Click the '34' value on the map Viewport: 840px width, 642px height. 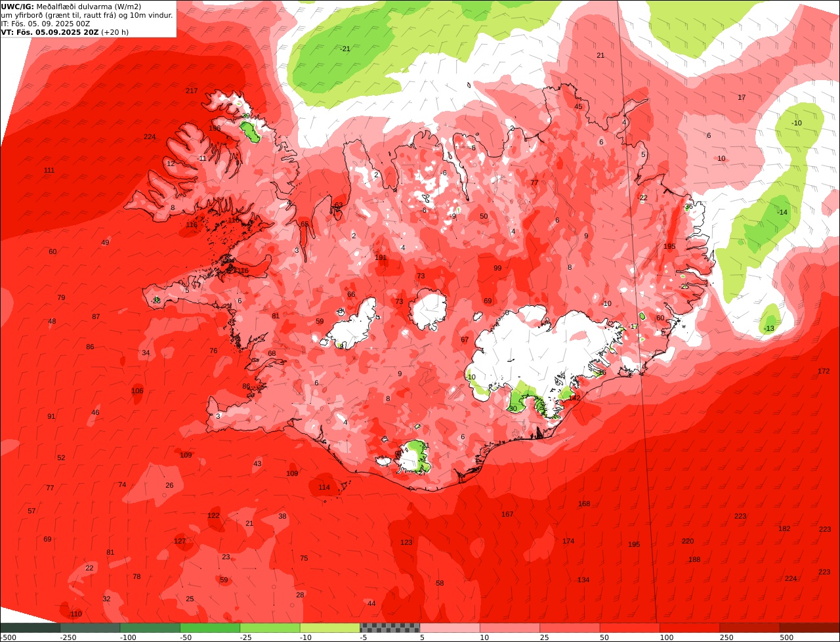tap(146, 353)
